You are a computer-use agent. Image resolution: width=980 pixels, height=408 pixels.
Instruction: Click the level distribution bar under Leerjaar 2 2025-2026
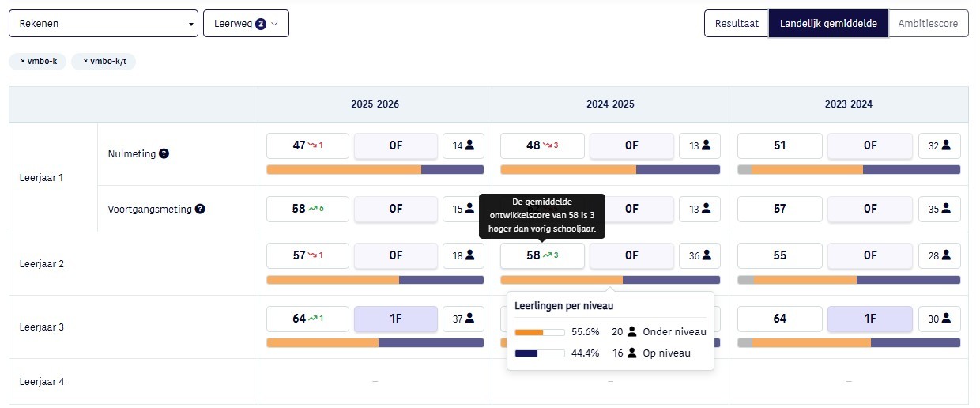(x=375, y=280)
